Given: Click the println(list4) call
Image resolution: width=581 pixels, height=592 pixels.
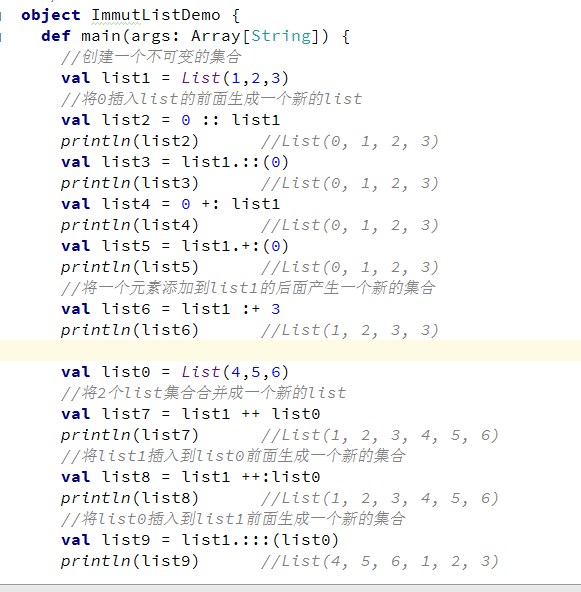Looking at the screenshot, I should [x=129, y=225].
